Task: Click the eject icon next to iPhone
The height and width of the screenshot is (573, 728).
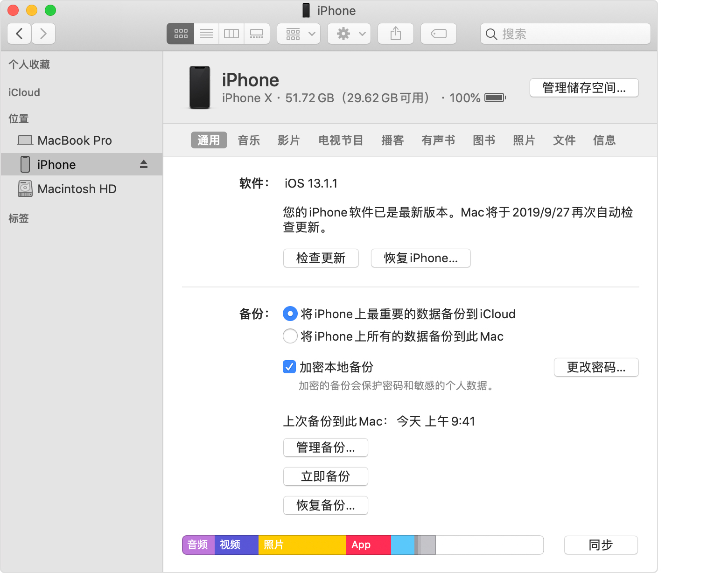Action: (x=144, y=164)
